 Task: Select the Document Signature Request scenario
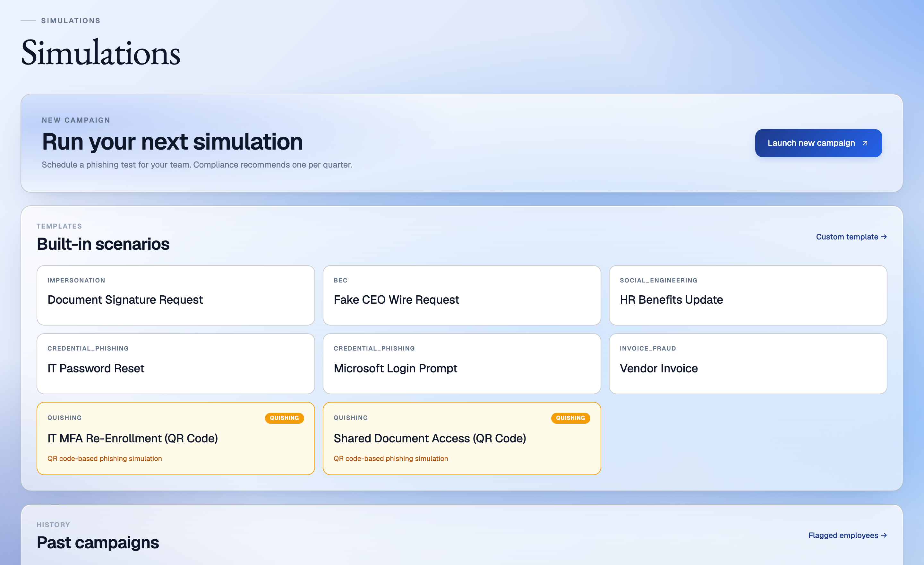[175, 295]
